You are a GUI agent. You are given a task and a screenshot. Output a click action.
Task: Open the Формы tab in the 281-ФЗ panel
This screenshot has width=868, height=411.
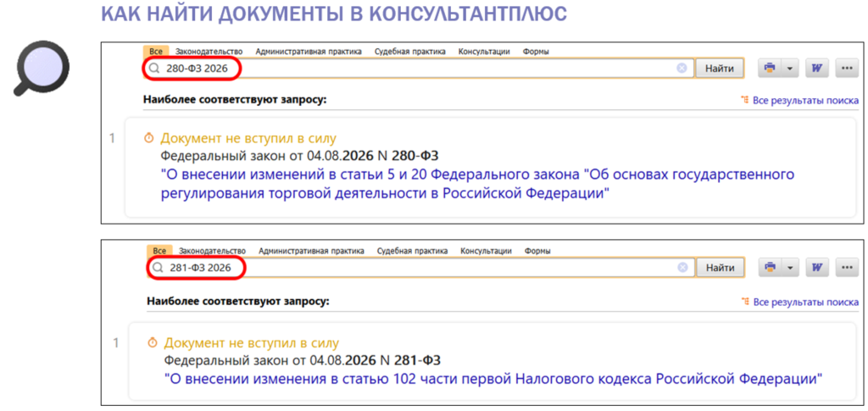[537, 251]
